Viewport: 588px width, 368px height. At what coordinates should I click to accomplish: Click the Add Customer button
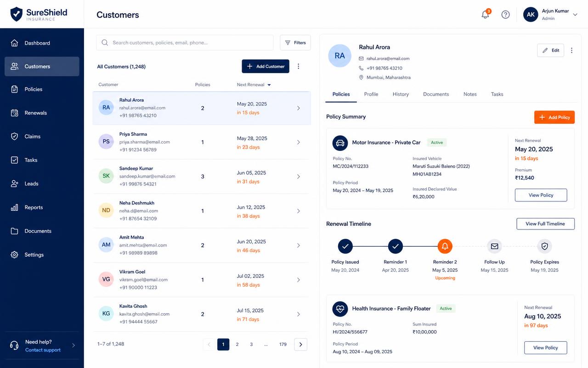(x=266, y=66)
